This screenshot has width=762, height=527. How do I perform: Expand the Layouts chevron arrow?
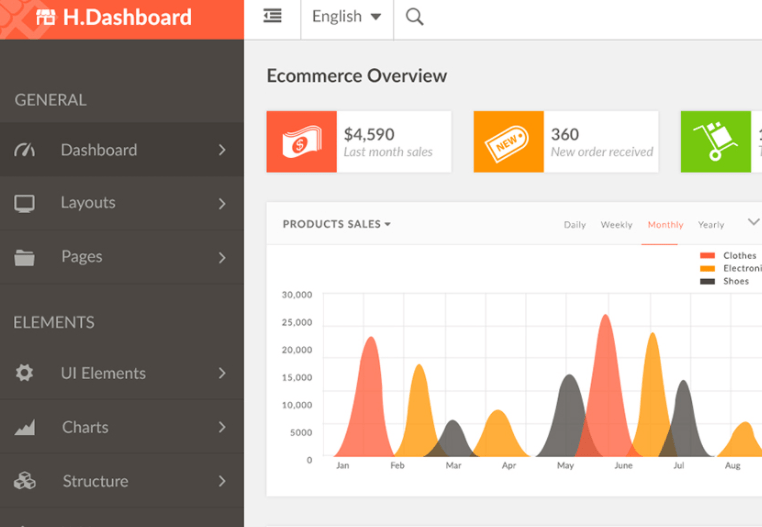tap(222, 203)
